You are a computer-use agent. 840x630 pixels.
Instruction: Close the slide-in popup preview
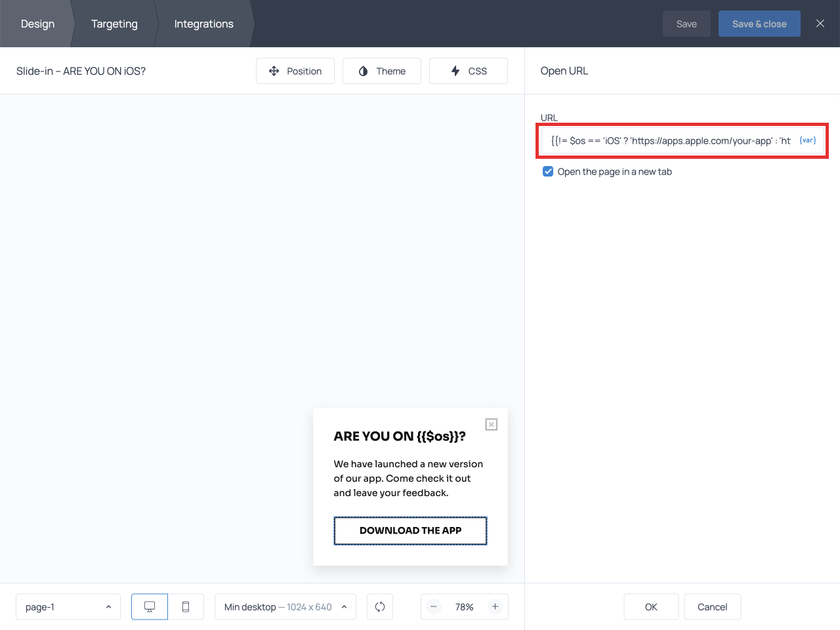pyautogui.click(x=491, y=425)
